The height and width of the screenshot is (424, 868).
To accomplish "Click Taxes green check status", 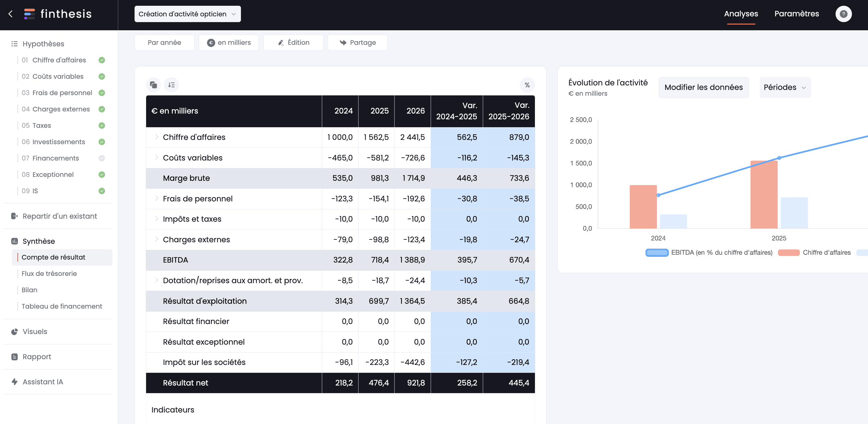I will 102,125.
